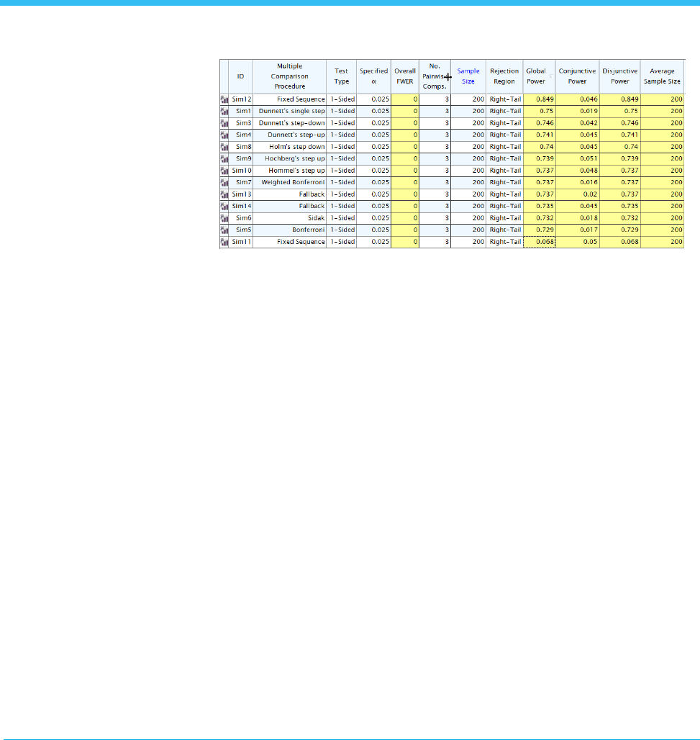Select the Fallback cell in the Sim13 row
This screenshot has width=700, height=740.
(290, 194)
